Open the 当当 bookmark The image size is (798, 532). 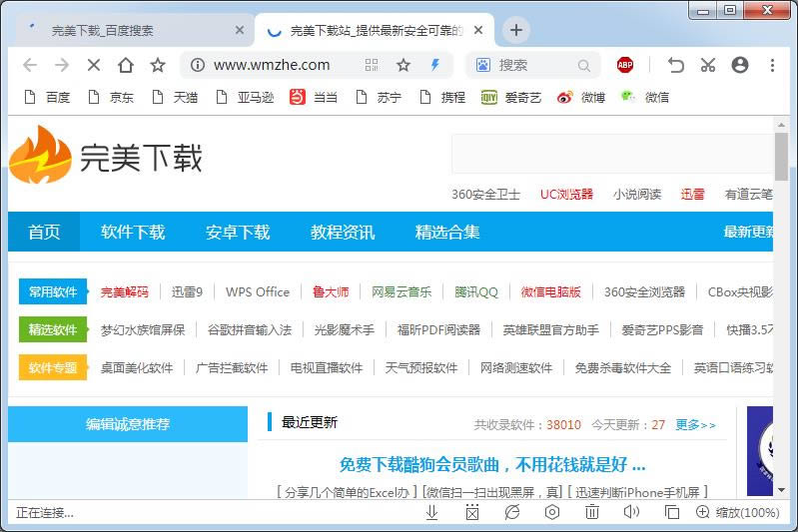pyautogui.click(x=314, y=97)
